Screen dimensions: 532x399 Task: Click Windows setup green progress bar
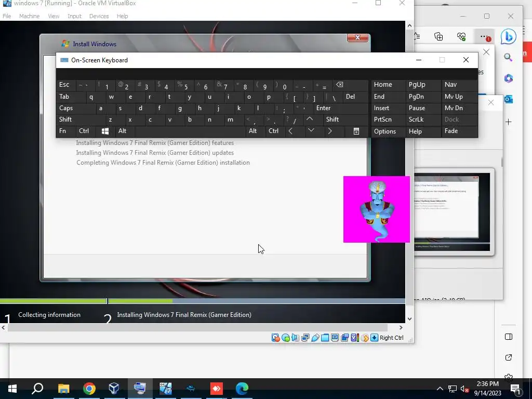[x=86, y=301]
